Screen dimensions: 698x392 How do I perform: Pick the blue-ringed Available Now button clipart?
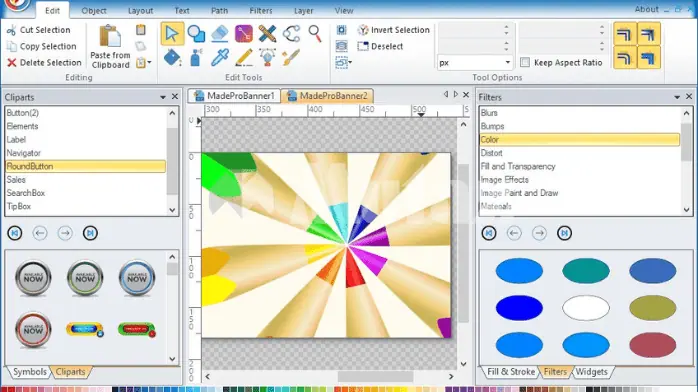click(137, 278)
